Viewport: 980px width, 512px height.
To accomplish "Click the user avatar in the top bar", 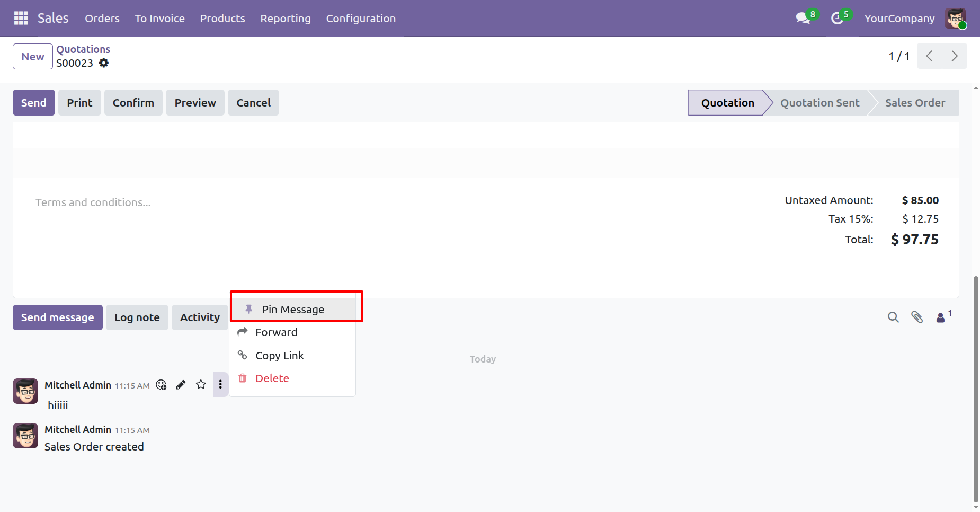I will (956, 19).
